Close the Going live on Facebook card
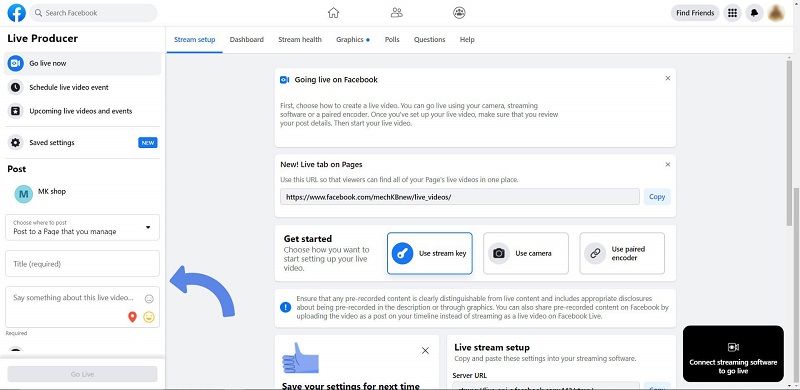 click(668, 78)
